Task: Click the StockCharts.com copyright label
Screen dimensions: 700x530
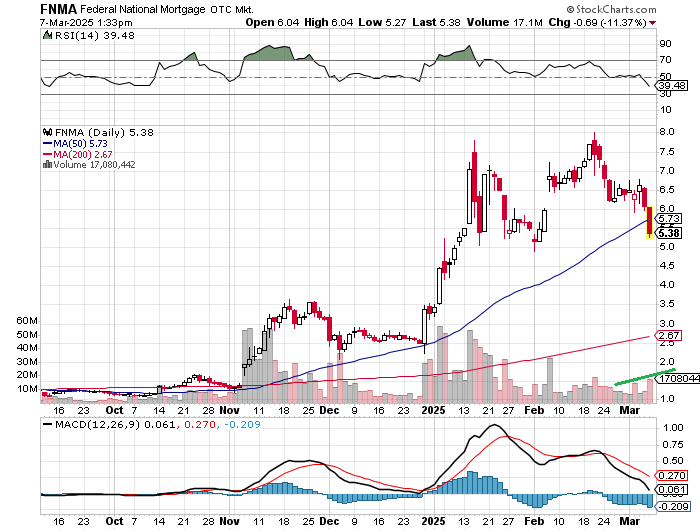Action: tap(612, 9)
